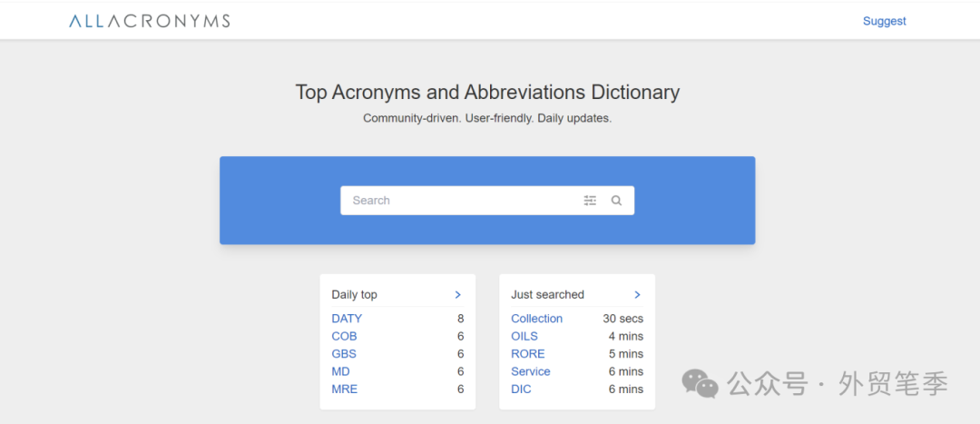Expand the Daily top list arrow

click(x=457, y=294)
